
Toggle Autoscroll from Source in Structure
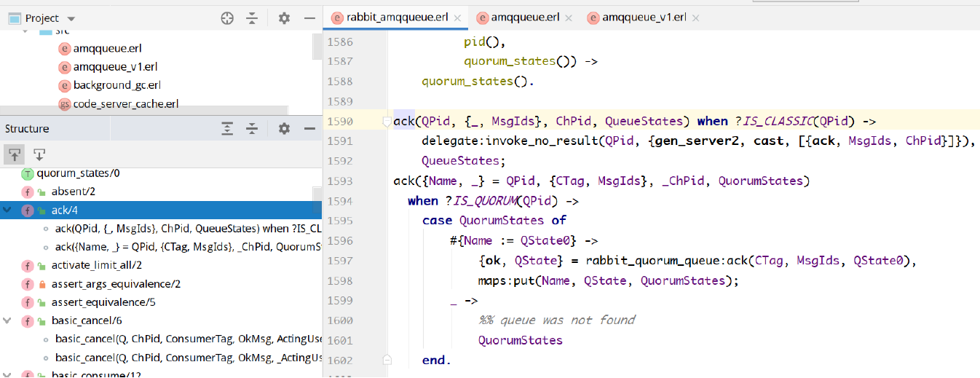pos(39,154)
